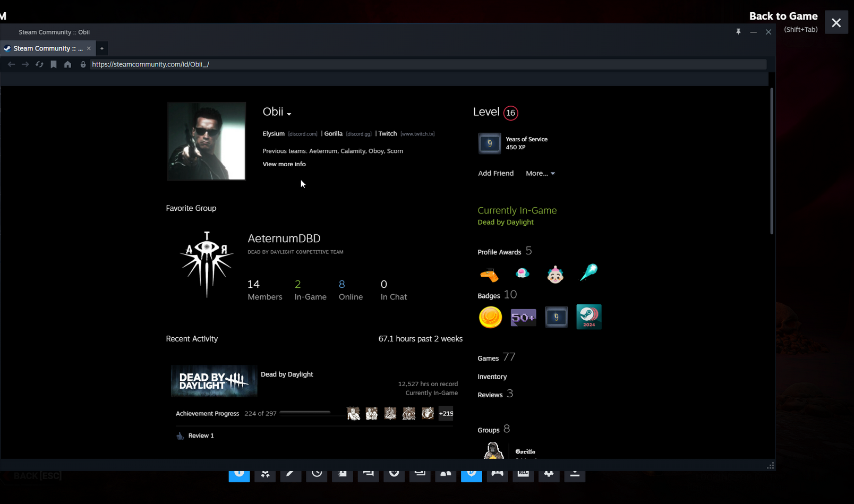The image size is (854, 504).
Task: Open the Dead by Daylight title in Recent Activity
Action: (287, 374)
